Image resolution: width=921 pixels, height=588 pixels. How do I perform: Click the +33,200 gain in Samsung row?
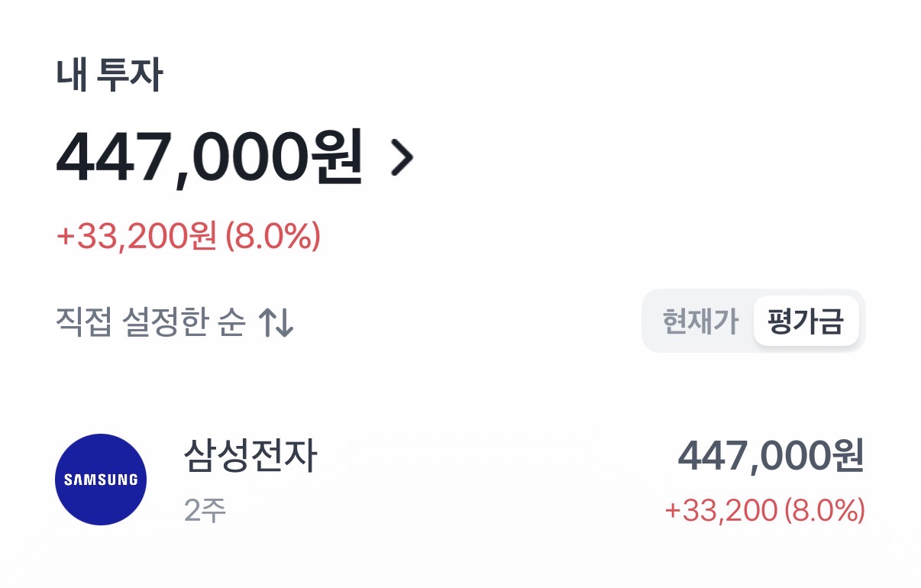pos(720,510)
